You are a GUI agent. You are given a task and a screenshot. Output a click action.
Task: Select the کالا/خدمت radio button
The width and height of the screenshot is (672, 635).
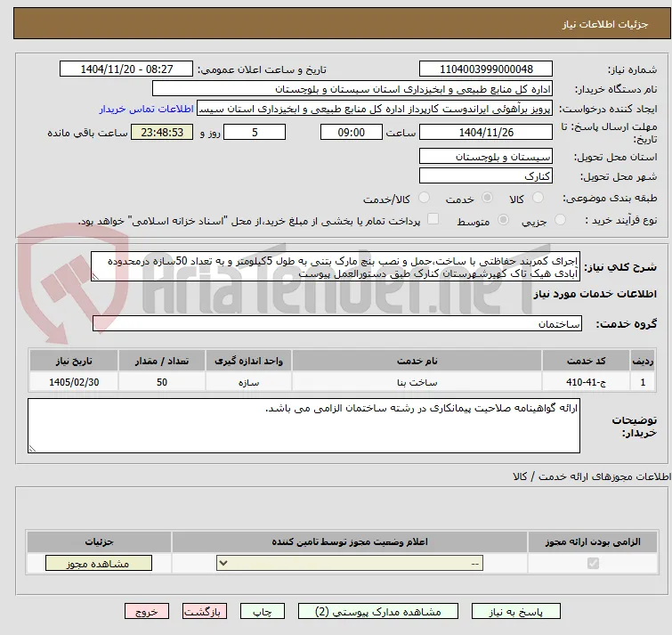pos(424,198)
